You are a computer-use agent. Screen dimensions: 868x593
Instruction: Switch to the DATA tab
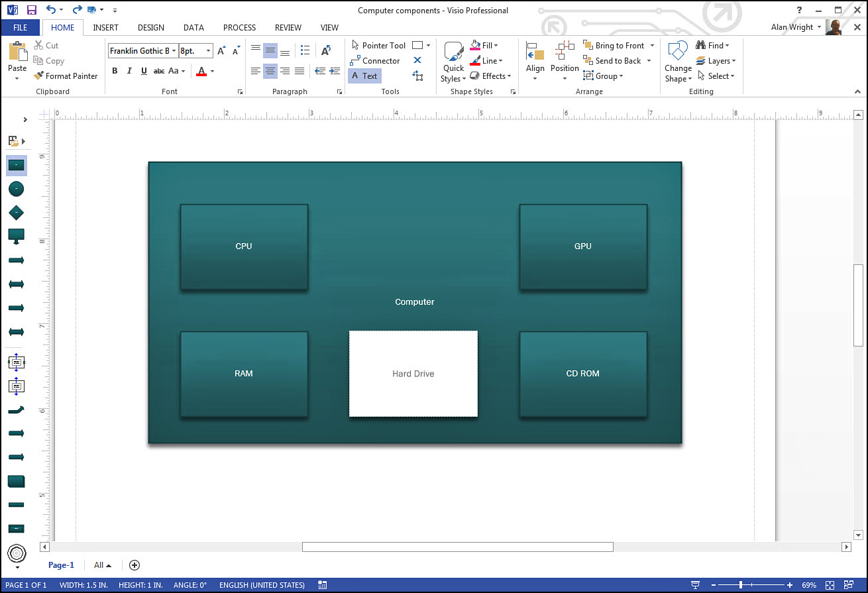(x=193, y=28)
